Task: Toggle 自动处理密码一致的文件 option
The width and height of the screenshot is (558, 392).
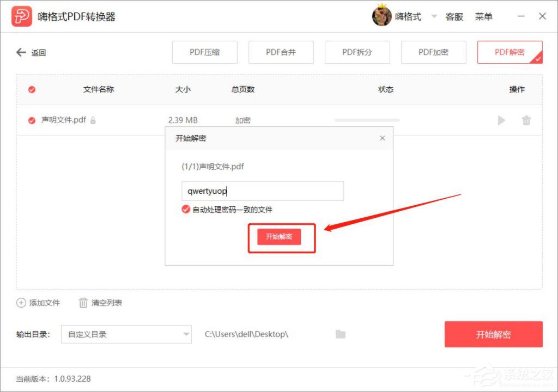Action: click(187, 209)
